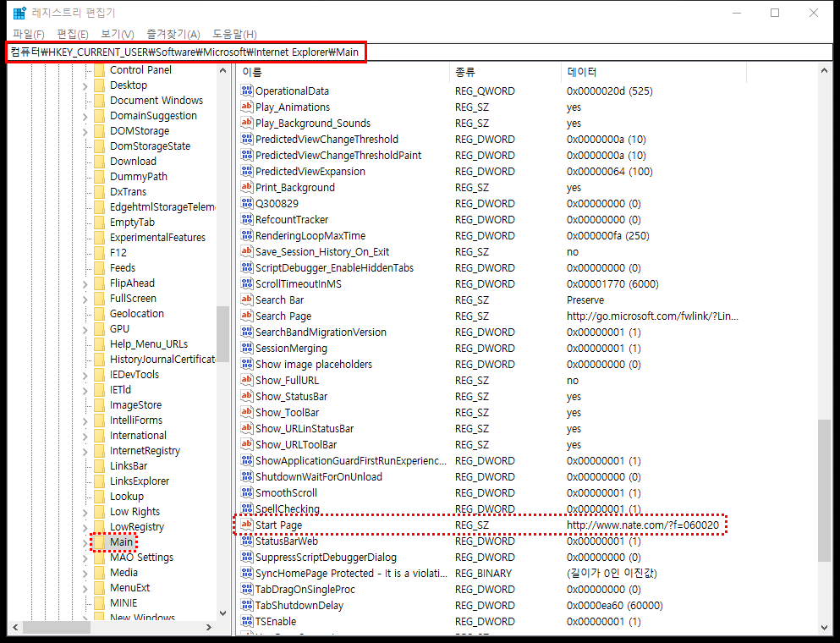Image resolution: width=840 pixels, height=643 pixels.
Task: Click the ScrollTimeoutInMS DWORD icon
Action: click(x=246, y=283)
